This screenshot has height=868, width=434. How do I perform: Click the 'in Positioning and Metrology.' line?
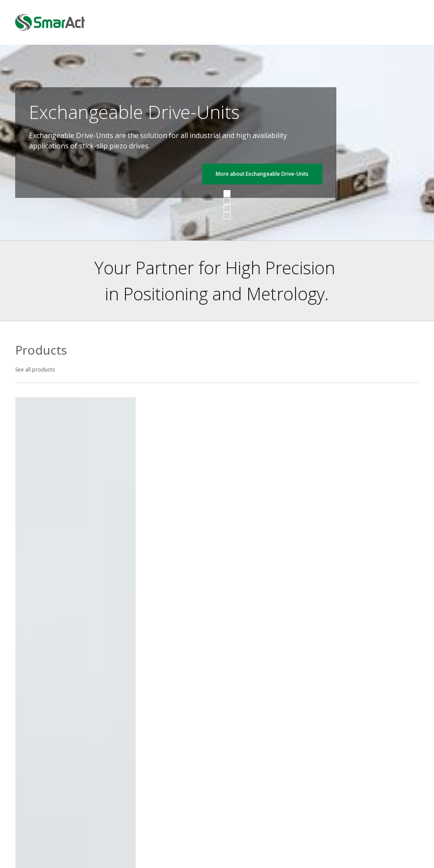(217, 294)
